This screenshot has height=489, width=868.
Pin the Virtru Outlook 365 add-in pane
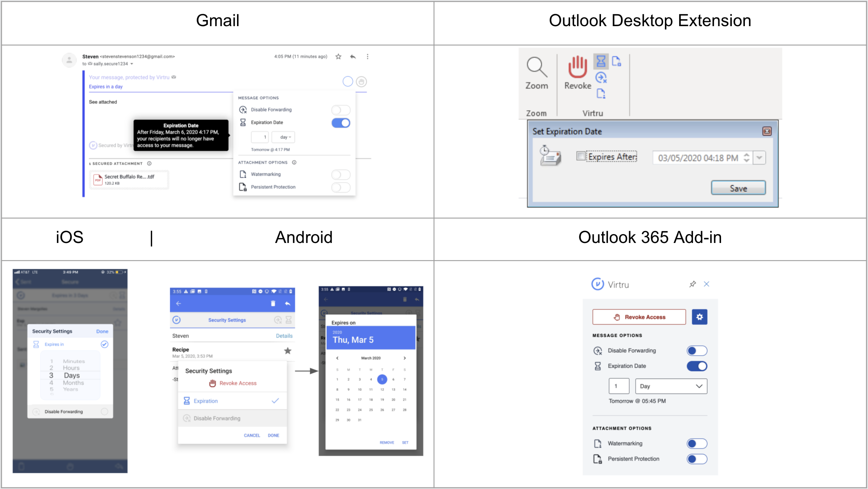tap(693, 284)
